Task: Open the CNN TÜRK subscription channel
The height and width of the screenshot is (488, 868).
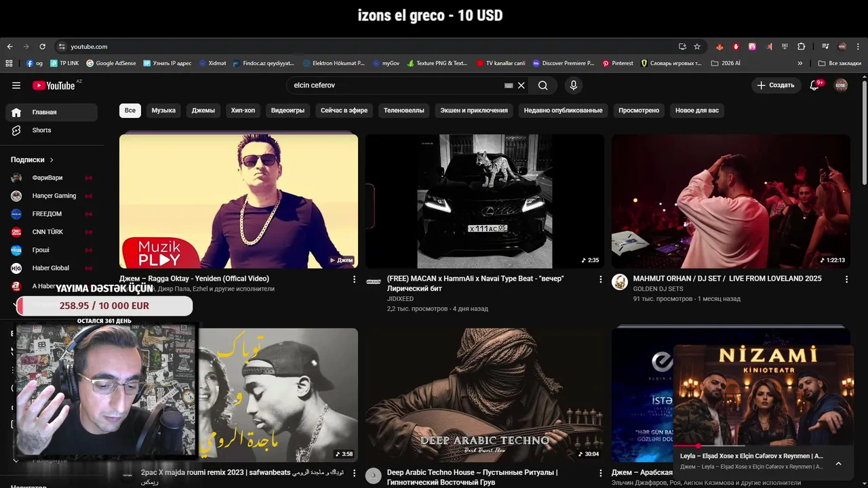Action: point(52,232)
